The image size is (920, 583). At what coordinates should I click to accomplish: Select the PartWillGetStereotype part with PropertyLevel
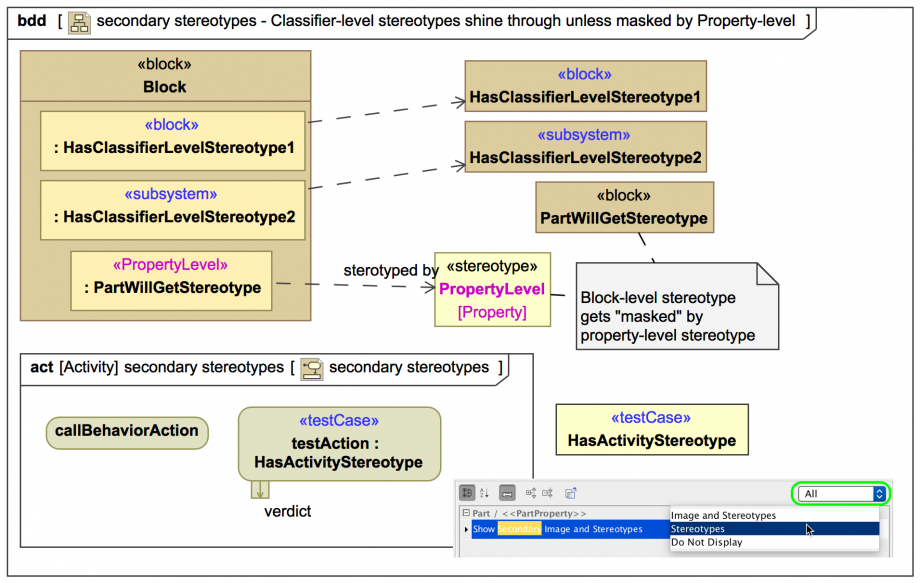(x=171, y=281)
